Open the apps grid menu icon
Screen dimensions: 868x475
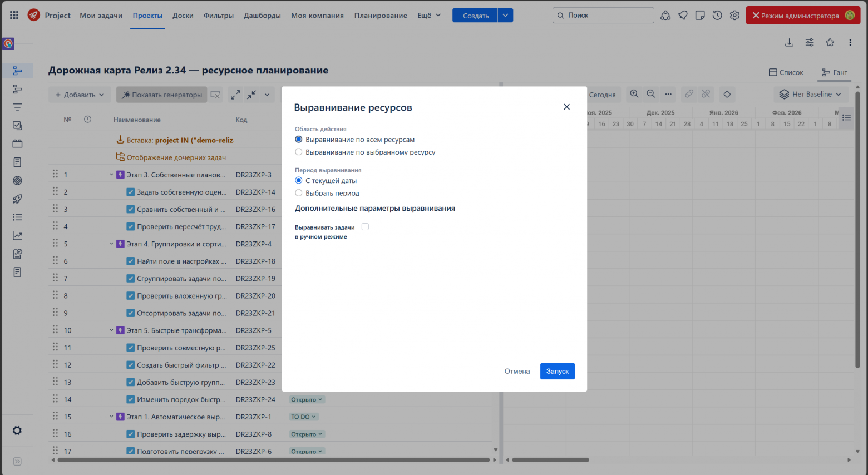click(x=14, y=16)
